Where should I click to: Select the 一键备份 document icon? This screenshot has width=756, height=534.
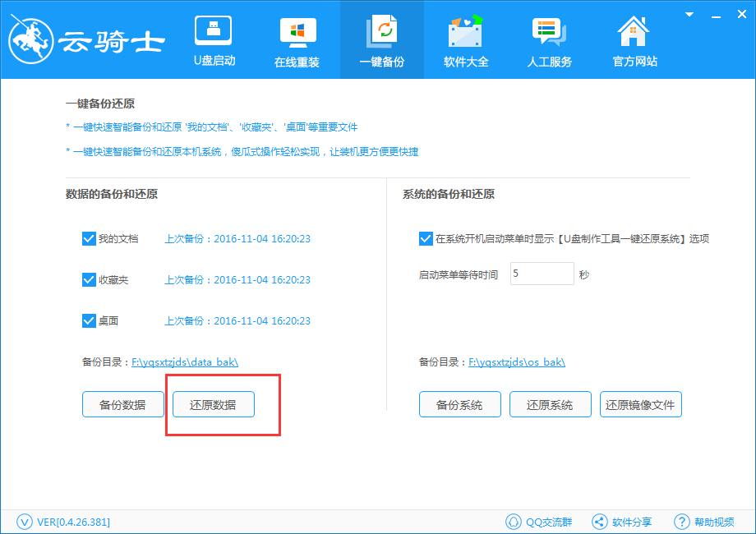click(382, 31)
